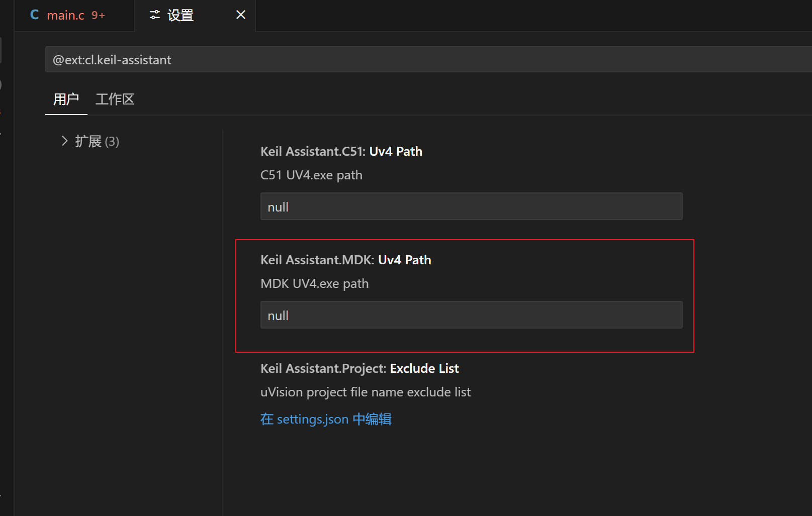The image size is (812, 516).
Task: Click the MDK Uv4 Path input field
Action: pos(471,315)
